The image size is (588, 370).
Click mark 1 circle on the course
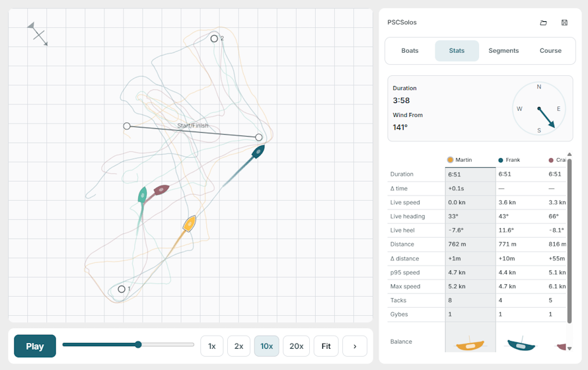(122, 289)
